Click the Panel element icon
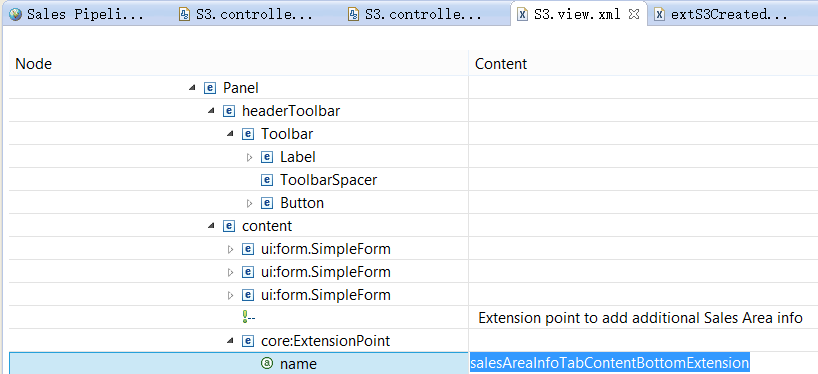This screenshot has height=374, width=818. (x=209, y=88)
